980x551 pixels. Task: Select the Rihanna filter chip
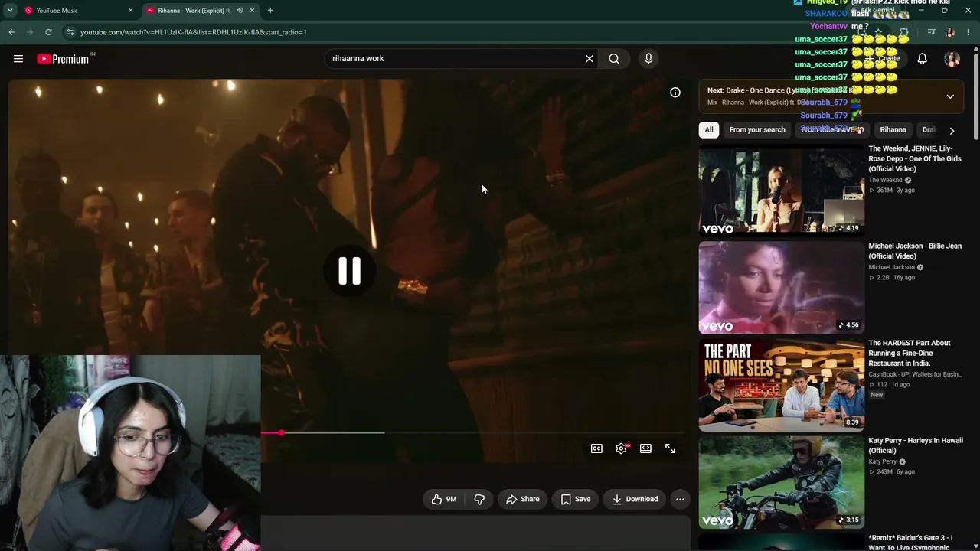[x=893, y=130]
